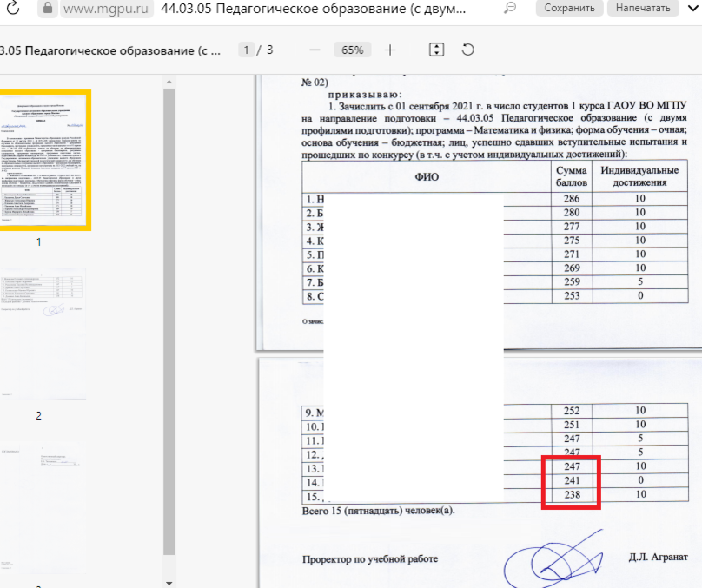
Task: Click score cell 241
Action: click(x=572, y=480)
